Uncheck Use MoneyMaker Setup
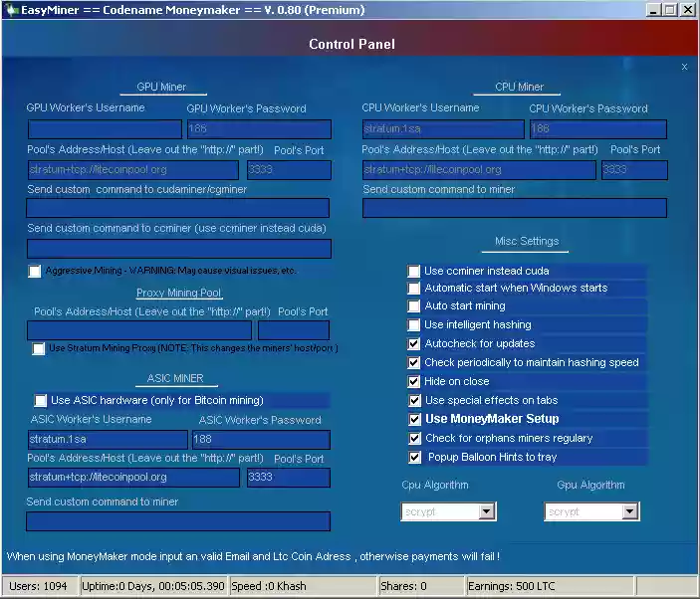Viewport: 700px width, 599px height. [415, 419]
